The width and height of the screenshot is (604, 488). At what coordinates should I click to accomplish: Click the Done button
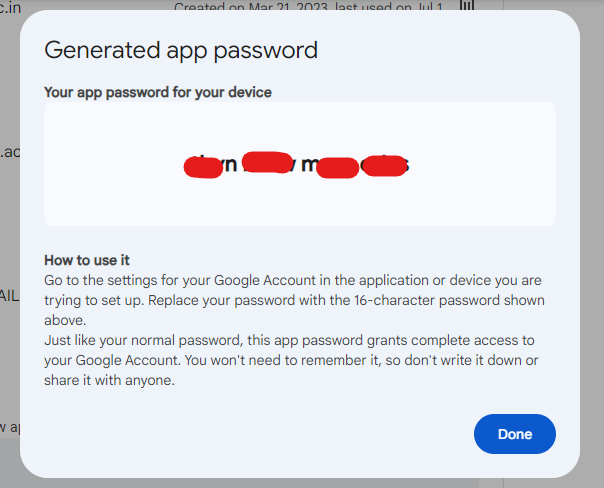(x=514, y=434)
